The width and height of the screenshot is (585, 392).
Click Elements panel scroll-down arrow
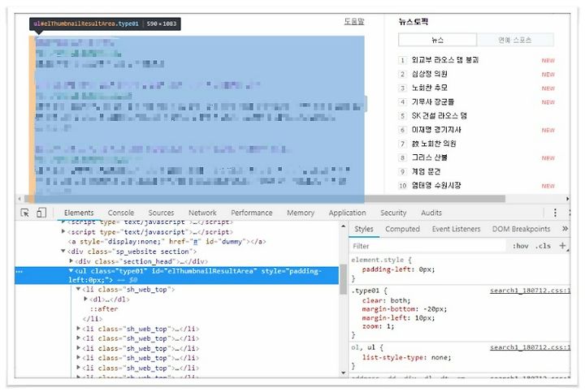click(x=343, y=373)
